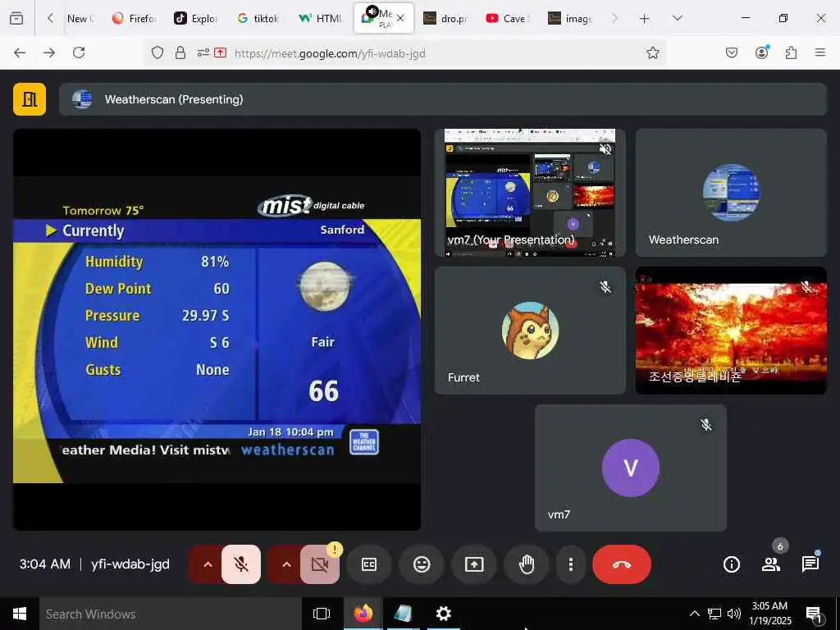Click the presentation muted audio icon
Viewport: 840px width, 630px height.
point(605,149)
